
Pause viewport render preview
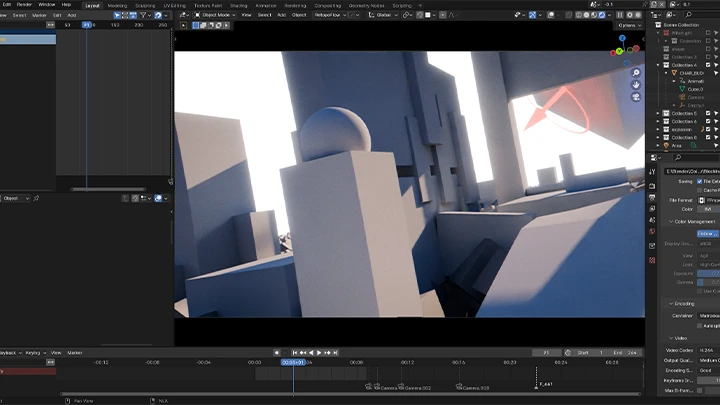(619, 15)
